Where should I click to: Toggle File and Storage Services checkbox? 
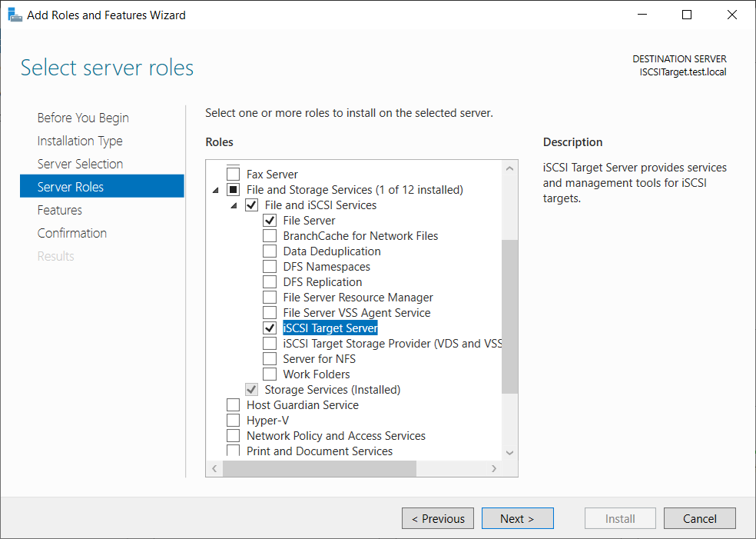point(233,189)
